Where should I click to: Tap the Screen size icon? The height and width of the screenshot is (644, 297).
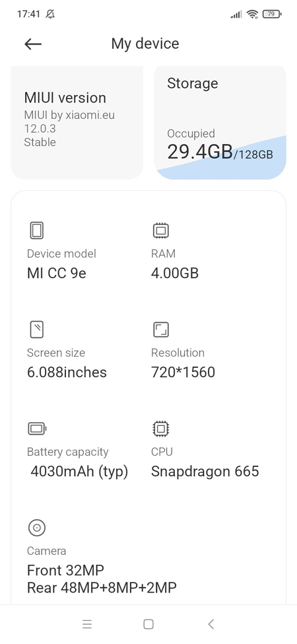pos(36,330)
